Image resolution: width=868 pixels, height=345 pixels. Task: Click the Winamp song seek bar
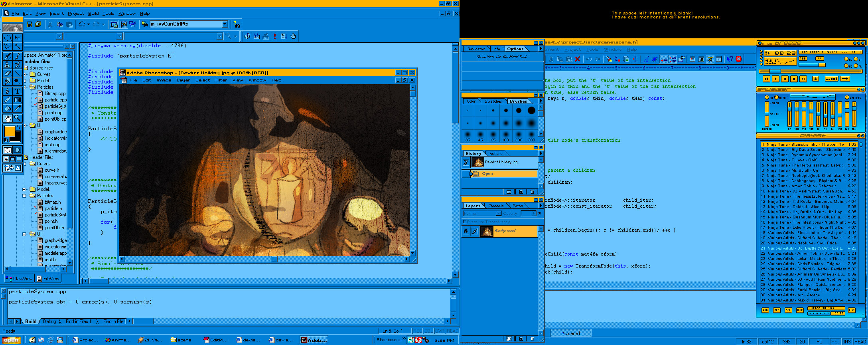pos(811,71)
